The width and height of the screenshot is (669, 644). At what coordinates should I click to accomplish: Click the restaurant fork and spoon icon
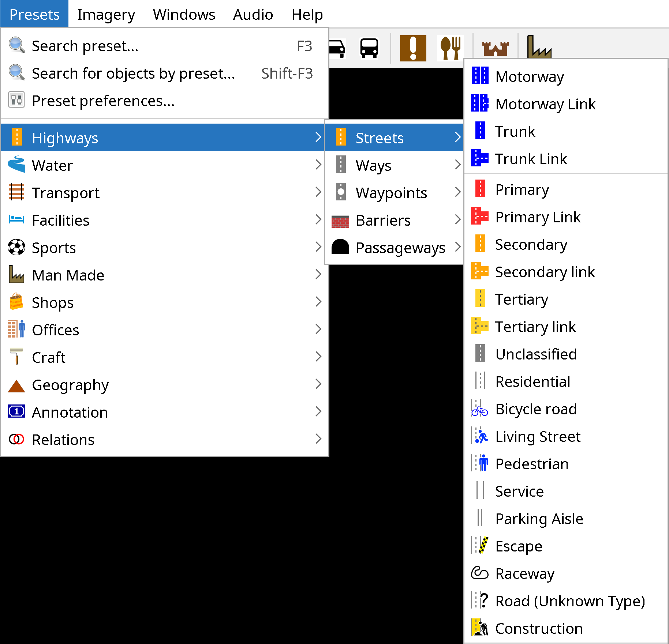(450, 48)
